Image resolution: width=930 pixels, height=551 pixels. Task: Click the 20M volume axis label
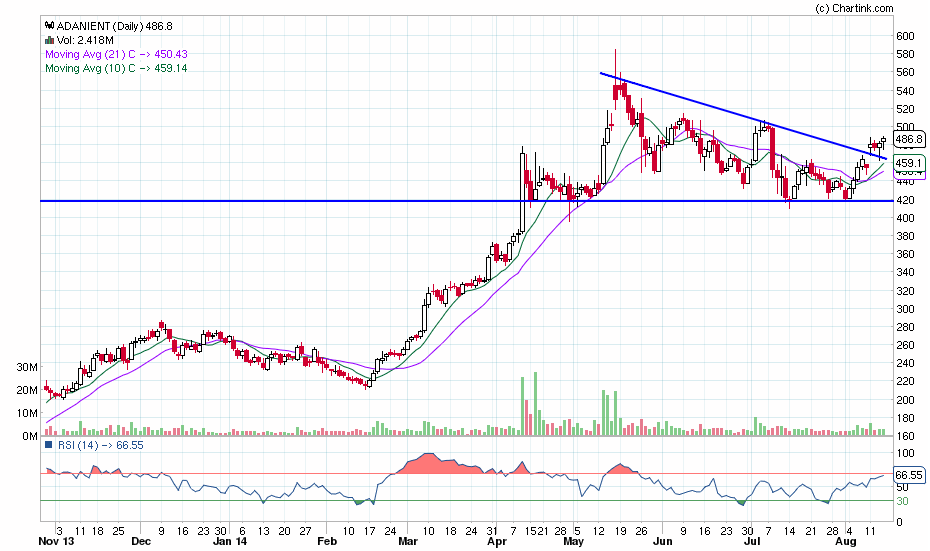click(x=27, y=390)
